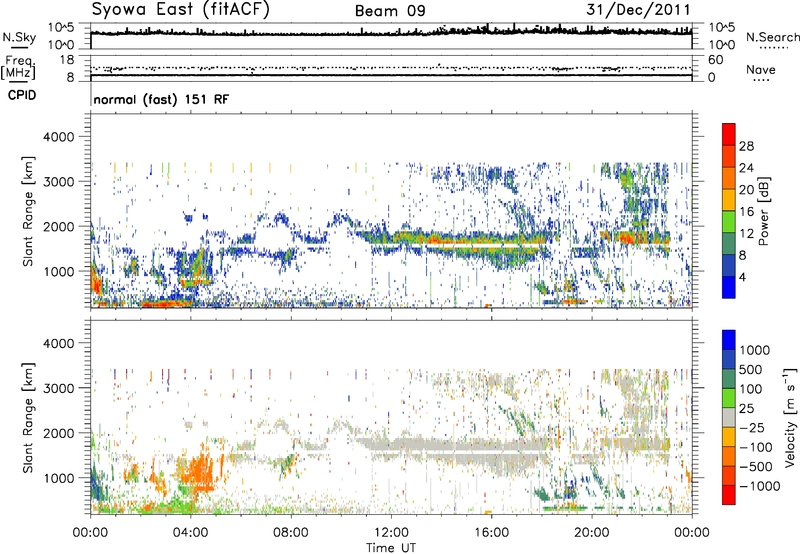Click the Velocity panel 'Slant Range [km]' label
Screen dimensions: 800x554
coord(28,417)
